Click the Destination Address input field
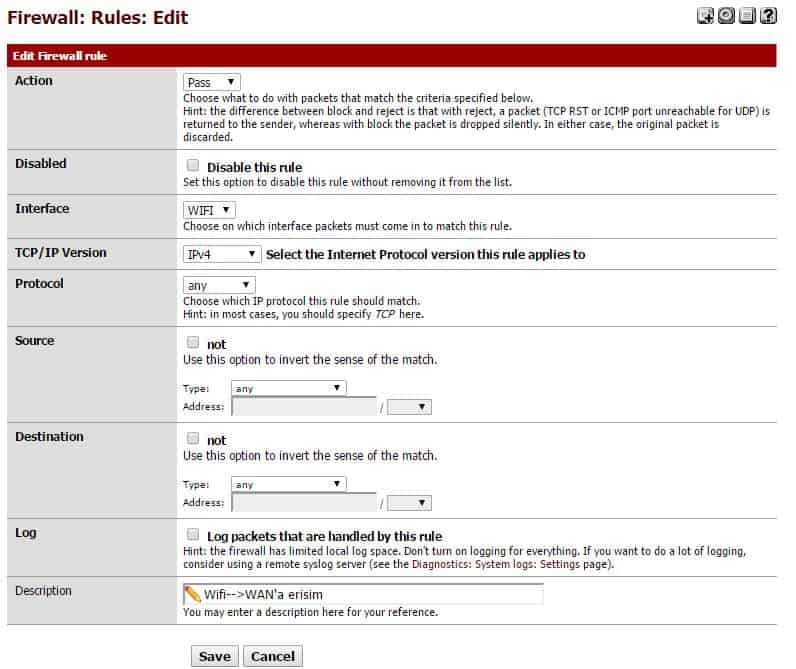 [x=304, y=503]
